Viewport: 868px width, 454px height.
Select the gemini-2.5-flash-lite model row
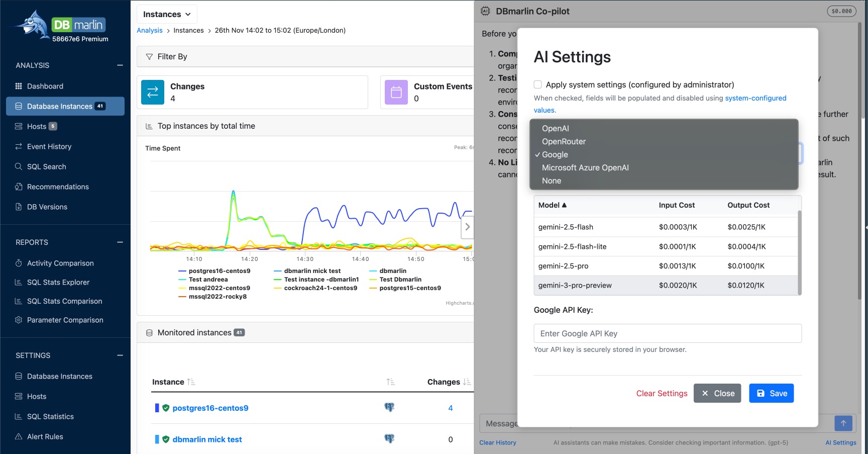[x=666, y=246]
